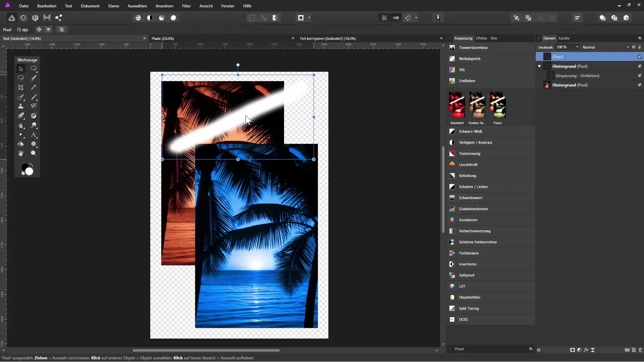The width and height of the screenshot is (644, 362).
Task: Switch to the Kanäle tab
Action: tap(564, 38)
